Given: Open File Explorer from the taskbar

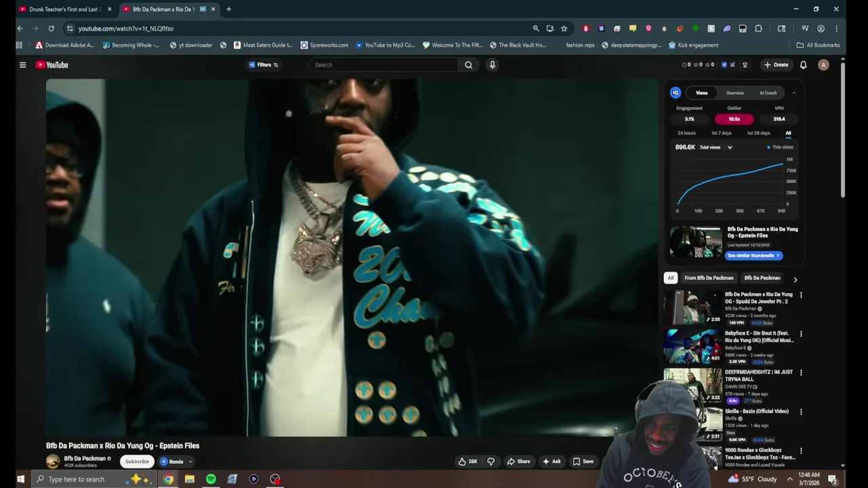Looking at the screenshot, I should point(189,479).
